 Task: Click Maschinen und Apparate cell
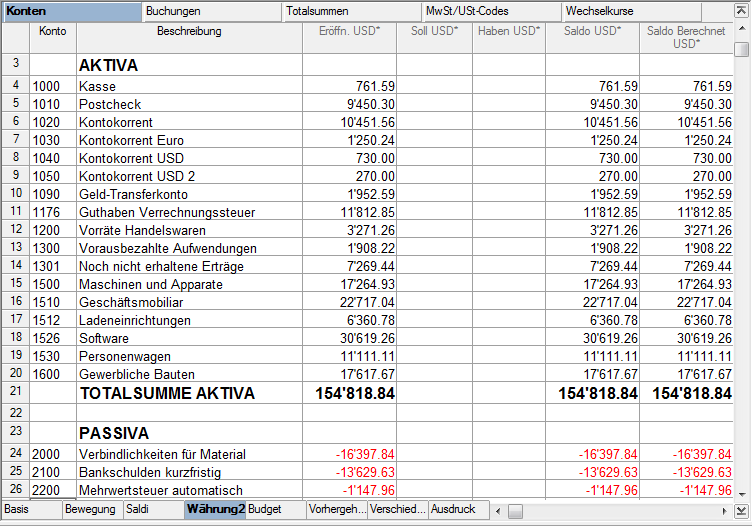pyautogui.click(x=189, y=284)
